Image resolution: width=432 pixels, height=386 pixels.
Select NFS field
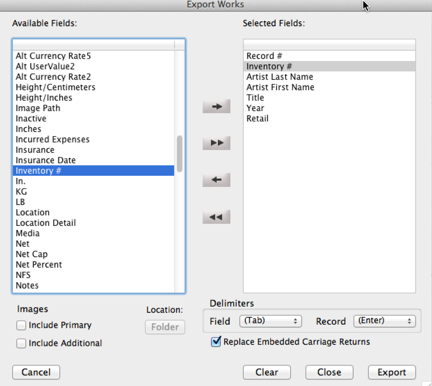point(93,275)
